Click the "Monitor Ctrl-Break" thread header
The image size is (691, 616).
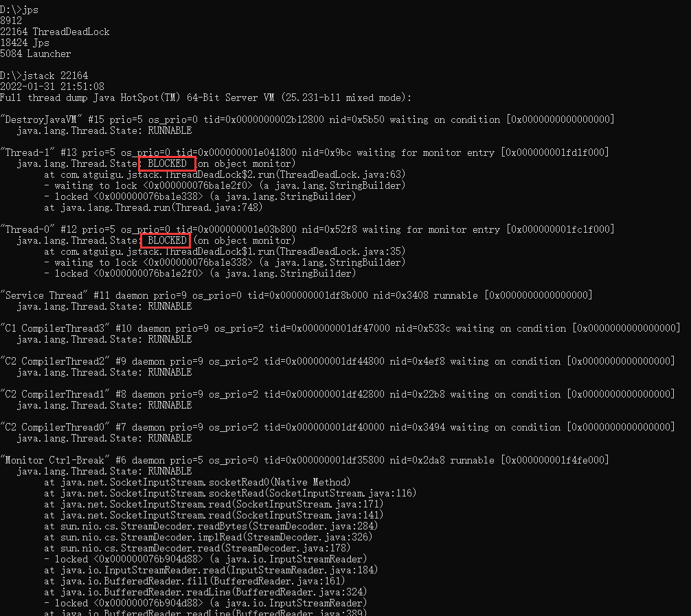[x=304, y=461]
